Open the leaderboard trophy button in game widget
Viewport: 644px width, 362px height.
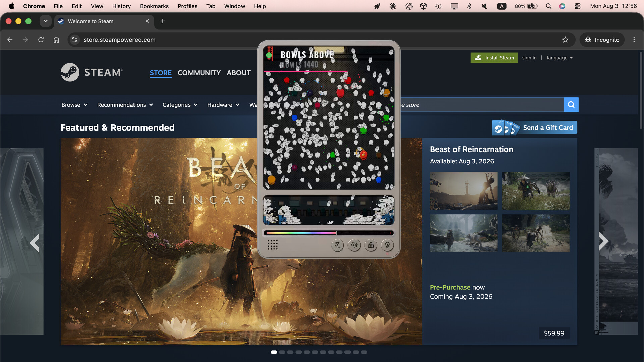coord(337,245)
